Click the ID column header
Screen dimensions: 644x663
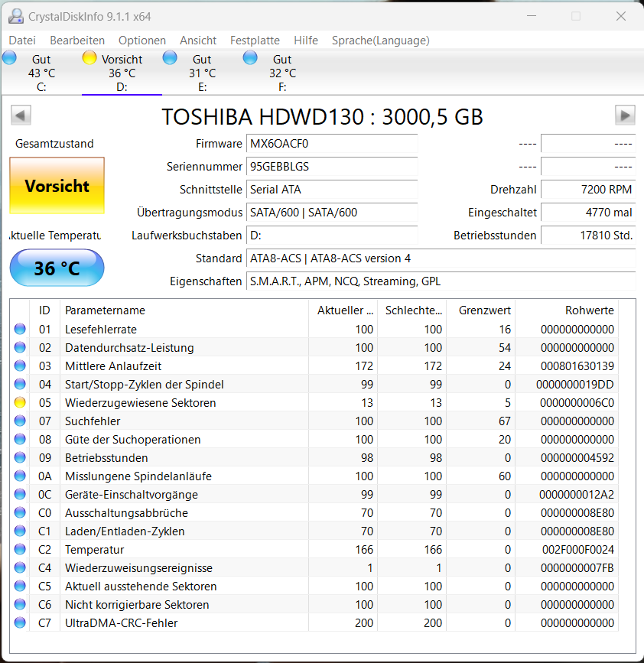[x=44, y=310]
